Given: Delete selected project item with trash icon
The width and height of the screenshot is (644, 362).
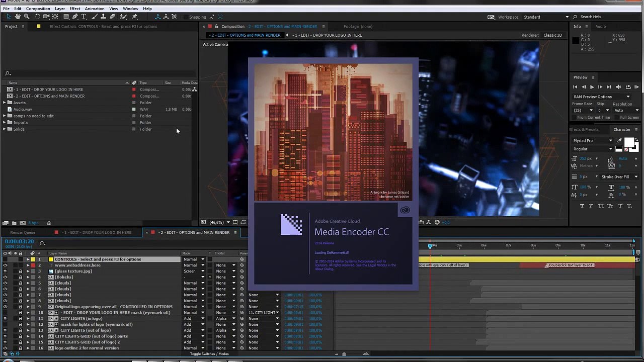Looking at the screenshot, I should point(49,223).
